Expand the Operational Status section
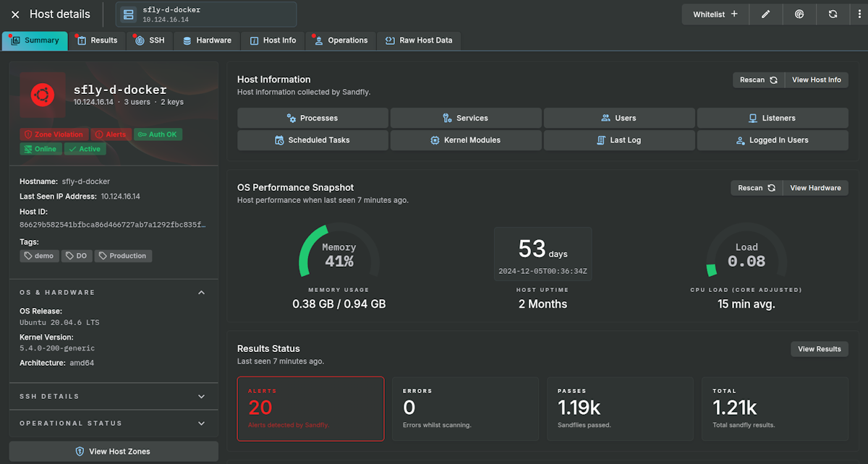This screenshot has width=868, height=464. click(x=201, y=424)
